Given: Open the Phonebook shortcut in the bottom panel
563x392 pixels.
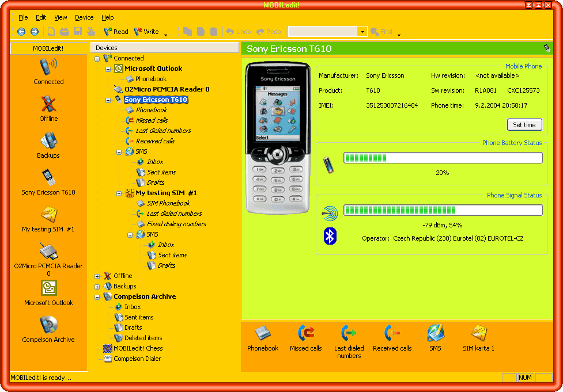Looking at the screenshot, I should coord(263,338).
